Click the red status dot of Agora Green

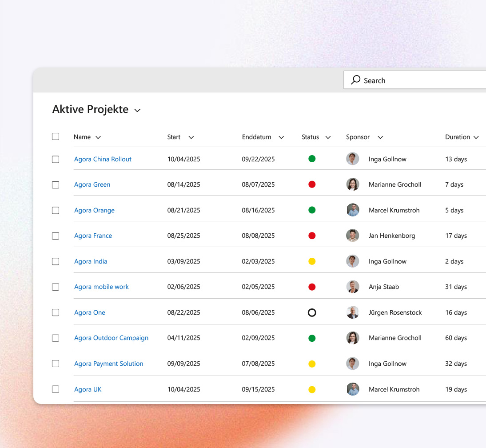point(312,184)
